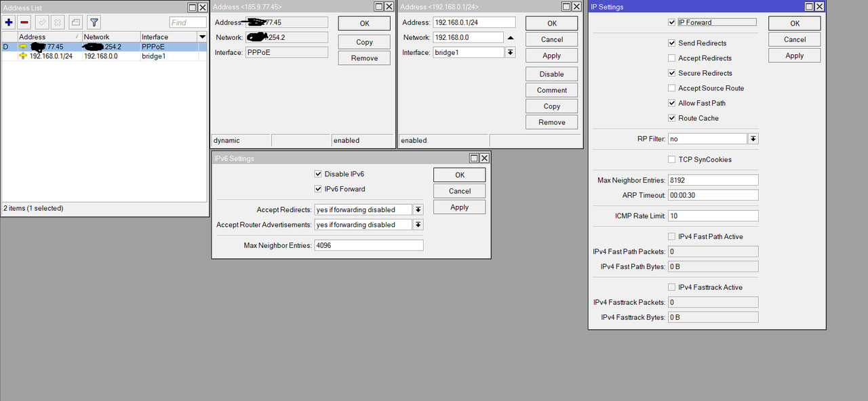Sort Address List by the Address column header
The width and height of the screenshot is (868, 401).
tap(49, 37)
